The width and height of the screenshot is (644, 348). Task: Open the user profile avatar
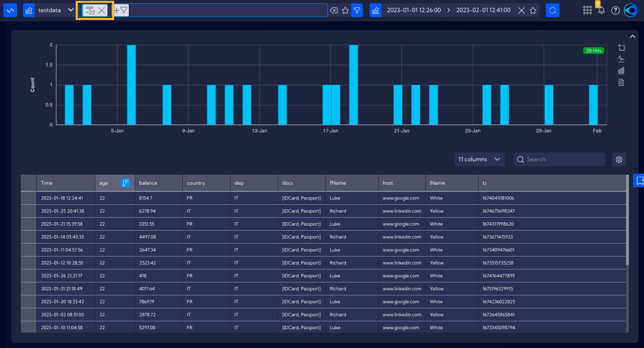[631, 10]
